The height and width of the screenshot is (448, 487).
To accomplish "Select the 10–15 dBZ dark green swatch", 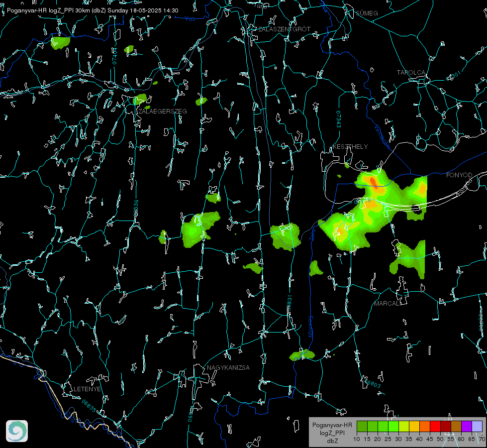I will 362,426.
